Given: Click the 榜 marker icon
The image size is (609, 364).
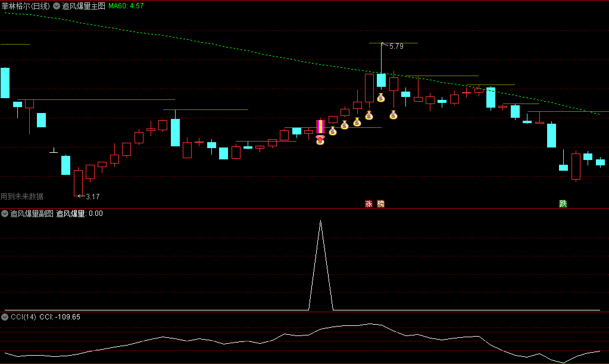Looking at the screenshot, I should [x=380, y=204].
